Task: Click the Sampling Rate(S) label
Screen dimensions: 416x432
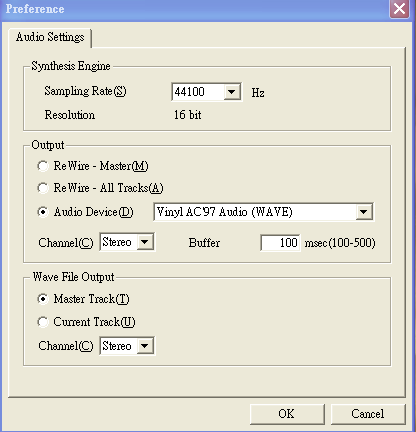Action: click(86, 91)
